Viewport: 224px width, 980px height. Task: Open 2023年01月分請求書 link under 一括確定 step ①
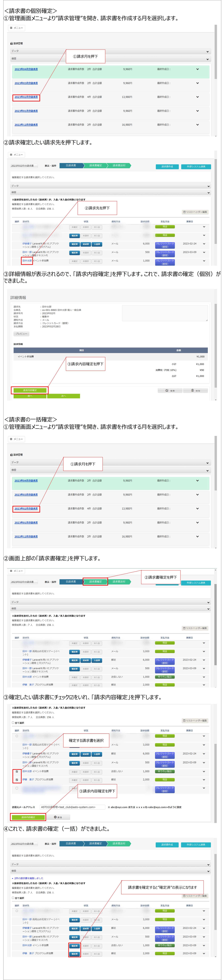click(26, 523)
